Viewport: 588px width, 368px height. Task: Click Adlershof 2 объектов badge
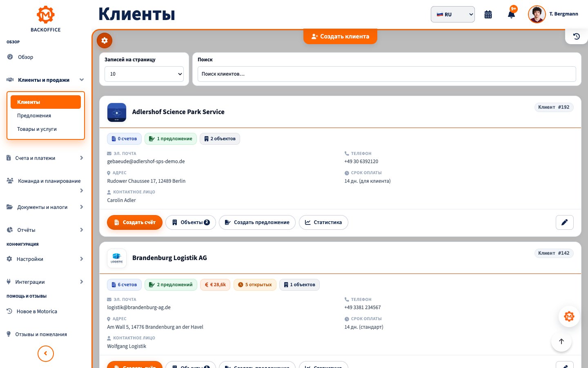coord(220,139)
